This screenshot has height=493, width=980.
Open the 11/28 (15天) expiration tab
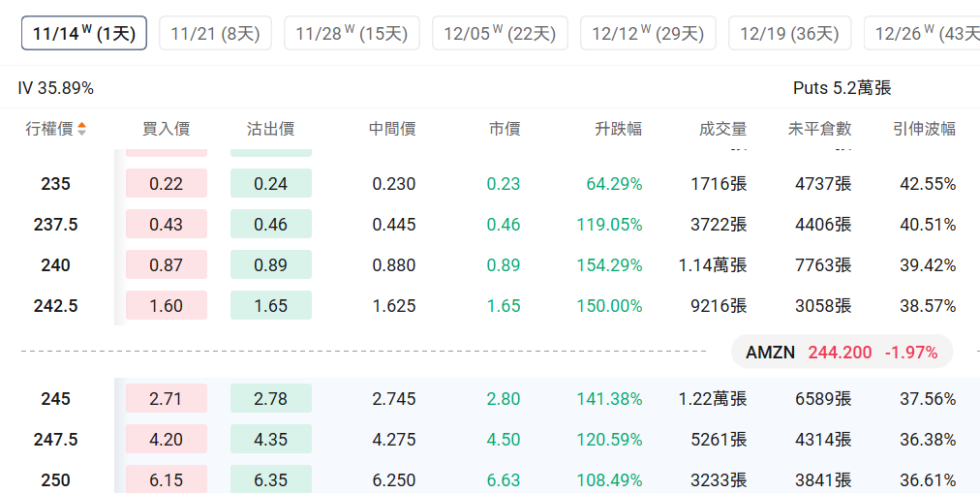352,33
